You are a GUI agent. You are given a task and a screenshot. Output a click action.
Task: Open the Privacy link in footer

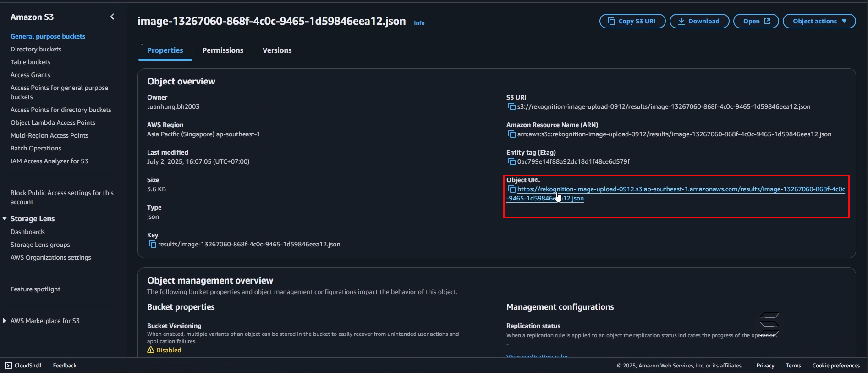pos(765,366)
